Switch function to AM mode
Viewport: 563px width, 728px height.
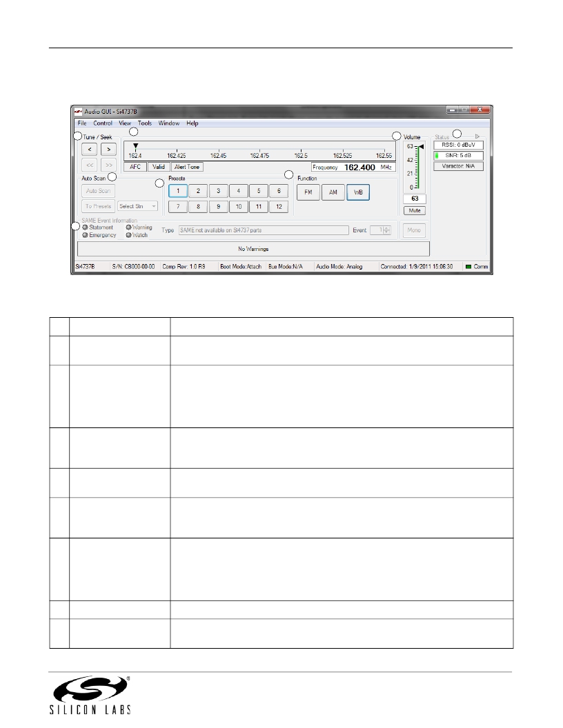pos(333,192)
